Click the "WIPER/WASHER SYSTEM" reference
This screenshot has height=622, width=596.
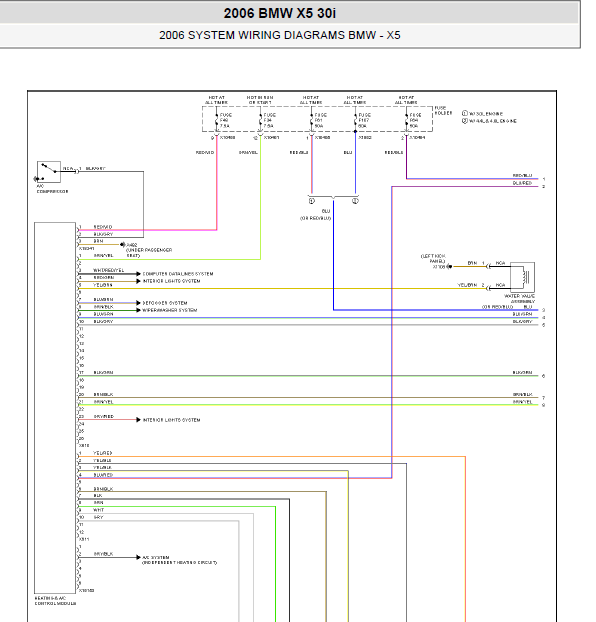pyautogui.click(x=170, y=310)
